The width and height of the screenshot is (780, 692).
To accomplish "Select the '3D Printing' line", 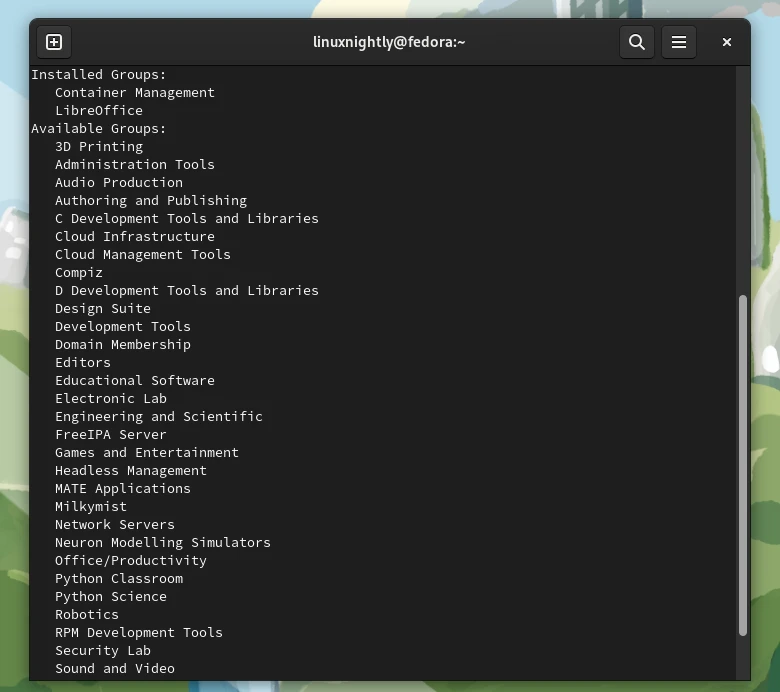I will point(99,146).
